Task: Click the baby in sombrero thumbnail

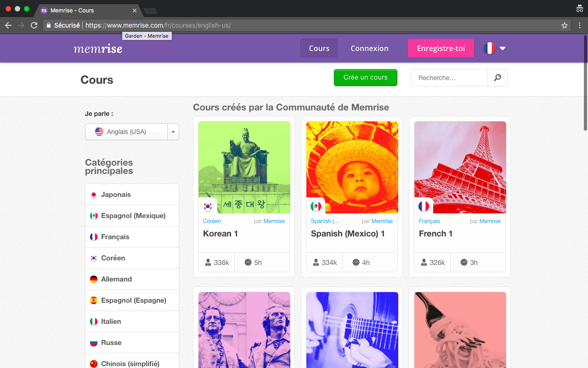Action: 352,167
